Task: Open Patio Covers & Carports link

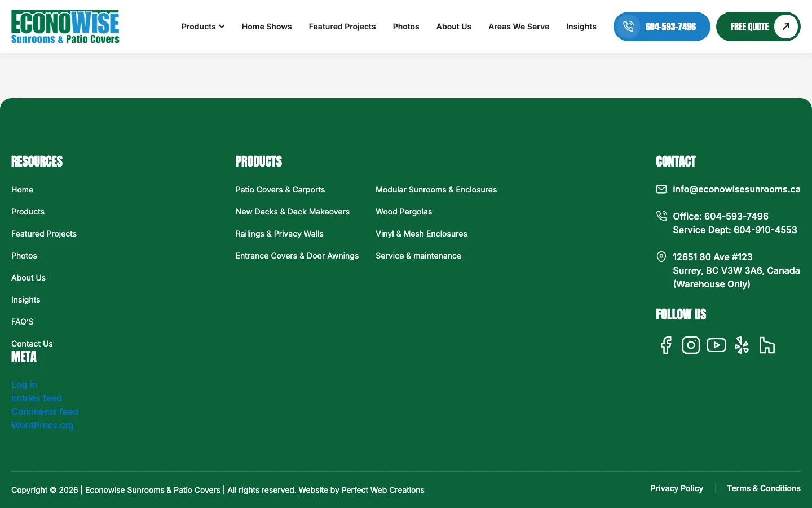Action: coord(280,190)
